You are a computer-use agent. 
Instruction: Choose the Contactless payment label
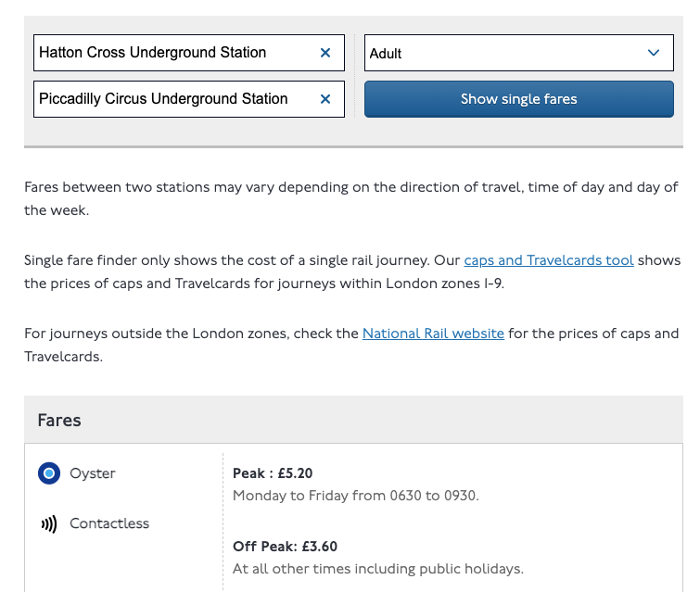pos(109,523)
